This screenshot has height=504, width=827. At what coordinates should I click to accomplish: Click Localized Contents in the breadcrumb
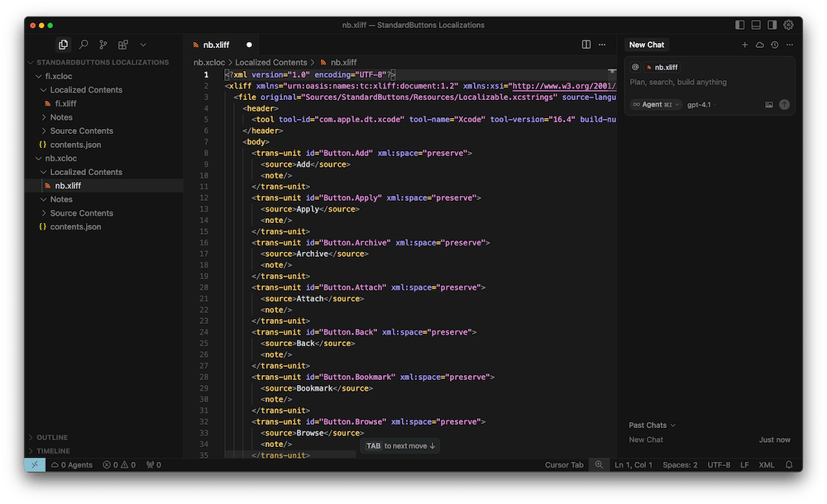coord(271,62)
